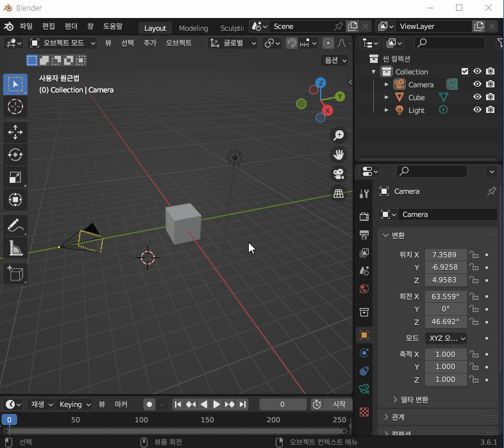
Task: Select the Select Box tool
Action: (x=15, y=84)
